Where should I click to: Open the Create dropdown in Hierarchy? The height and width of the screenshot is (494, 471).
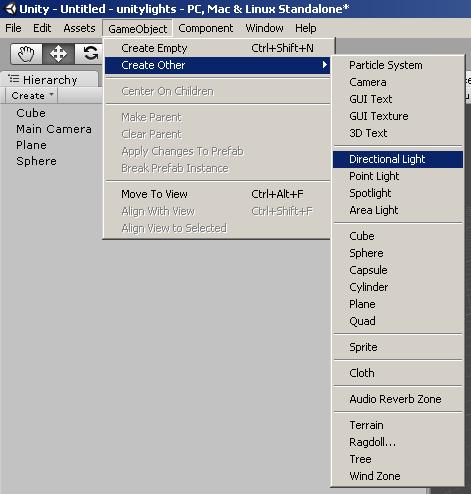click(x=32, y=96)
